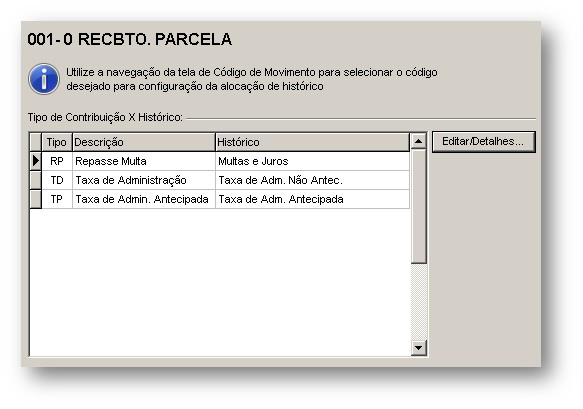Click the scrollbar up arrow

coord(419,141)
